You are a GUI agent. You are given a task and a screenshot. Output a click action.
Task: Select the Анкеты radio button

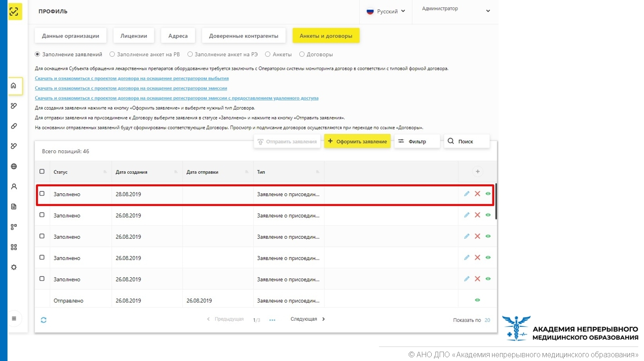[x=268, y=54]
